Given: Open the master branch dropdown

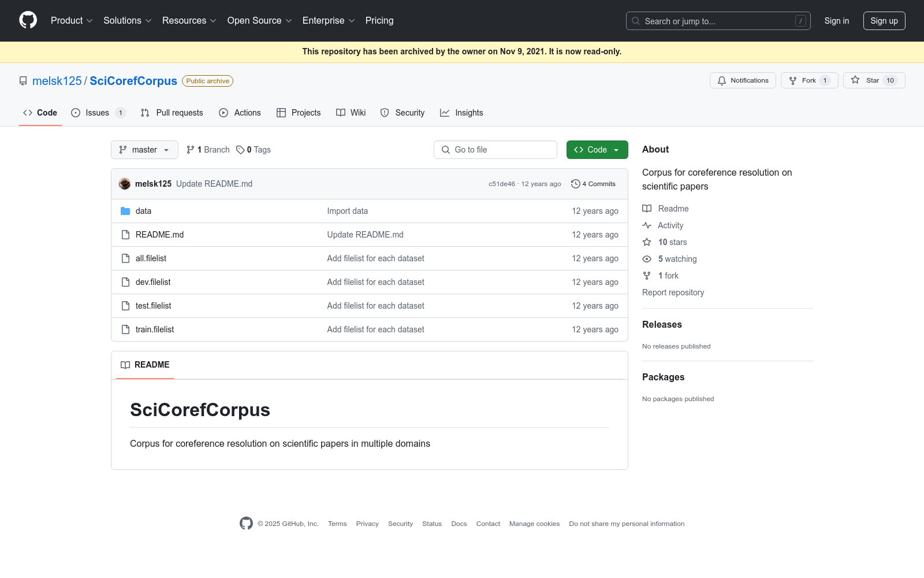Looking at the screenshot, I should pos(144,150).
